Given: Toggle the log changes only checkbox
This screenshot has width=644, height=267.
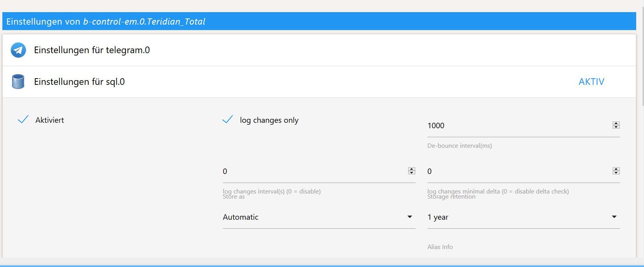Looking at the screenshot, I should pos(228,120).
